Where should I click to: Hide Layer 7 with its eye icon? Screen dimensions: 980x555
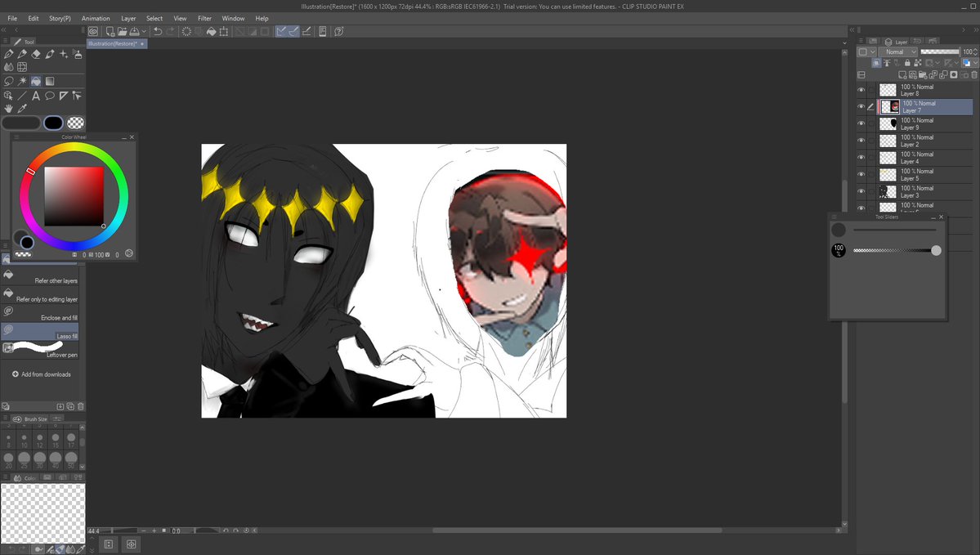tap(861, 107)
